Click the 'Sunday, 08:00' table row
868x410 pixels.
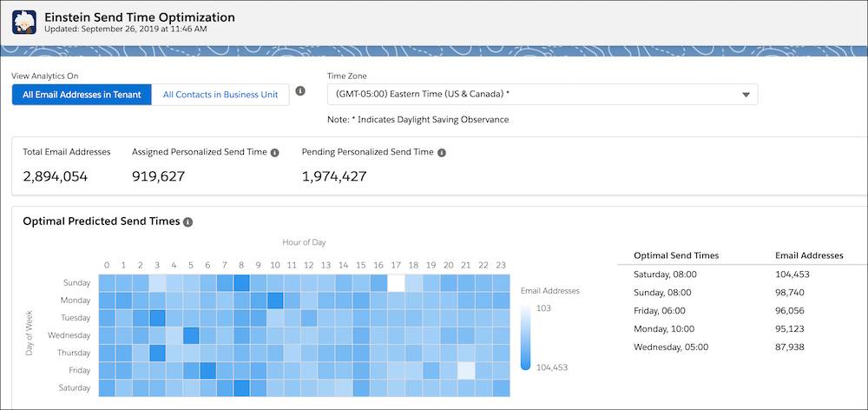coord(742,293)
